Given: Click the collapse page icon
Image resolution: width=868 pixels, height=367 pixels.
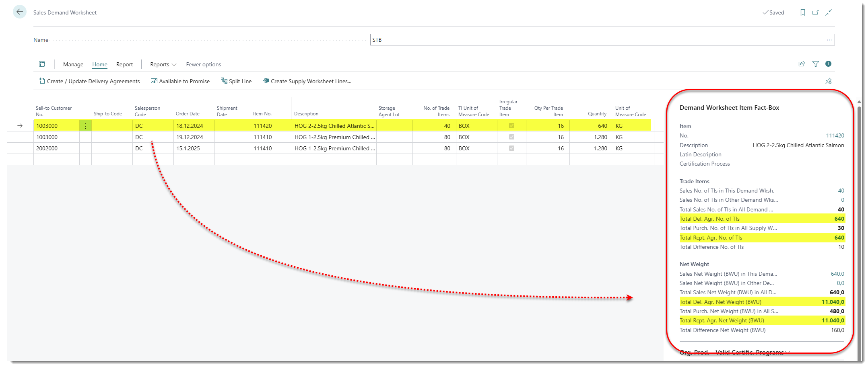Looking at the screenshot, I should [x=829, y=12].
